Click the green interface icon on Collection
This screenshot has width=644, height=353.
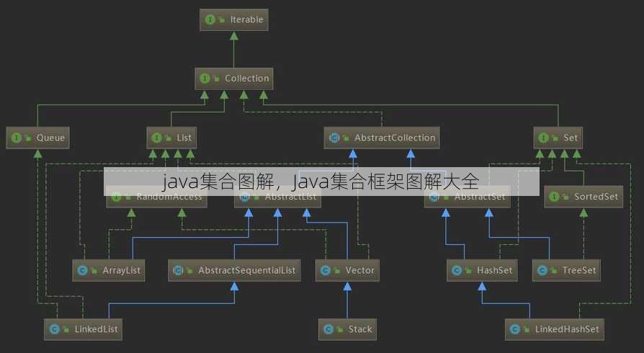[205, 79]
